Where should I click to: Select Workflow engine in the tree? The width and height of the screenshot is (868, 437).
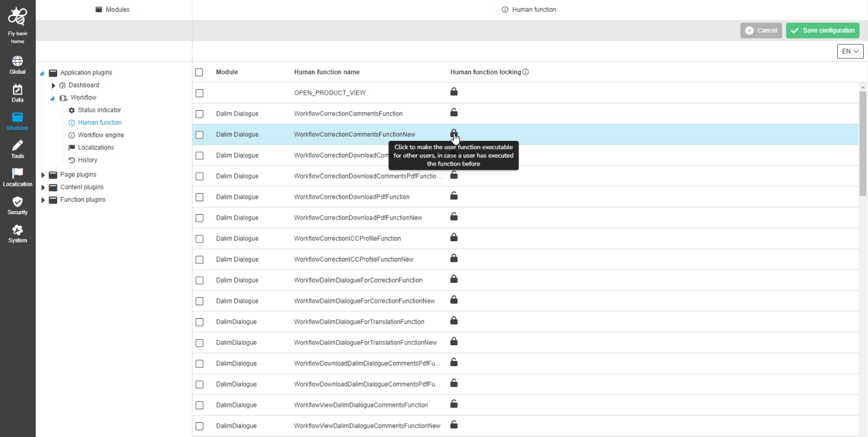100,135
